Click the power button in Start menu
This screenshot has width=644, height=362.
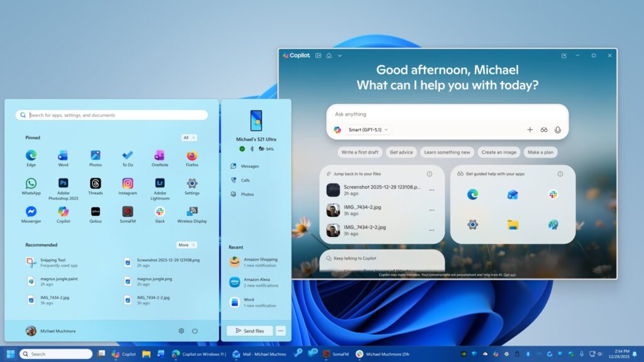[x=195, y=331]
